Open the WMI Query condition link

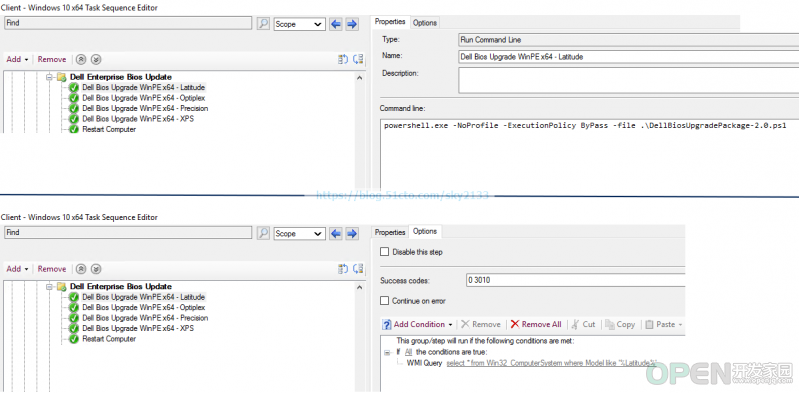pyautogui.click(x=551, y=363)
